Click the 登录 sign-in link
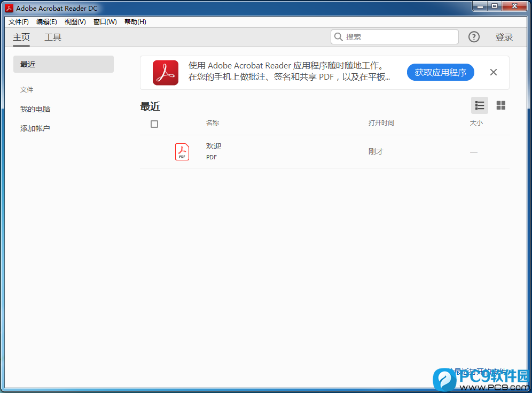Image resolution: width=532 pixels, height=393 pixels. 504,37
